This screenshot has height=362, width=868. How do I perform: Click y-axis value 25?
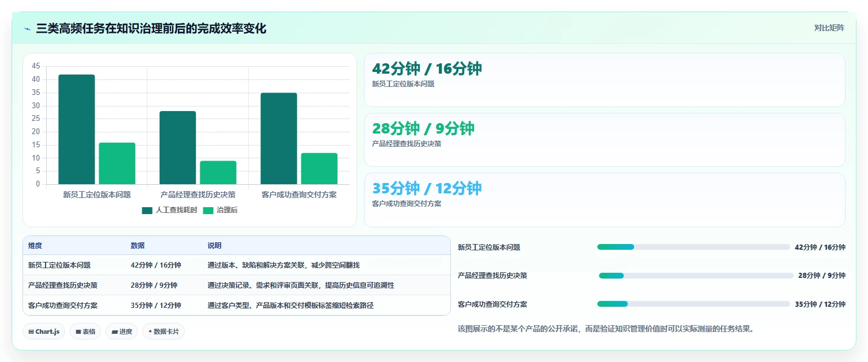click(x=36, y=119)
